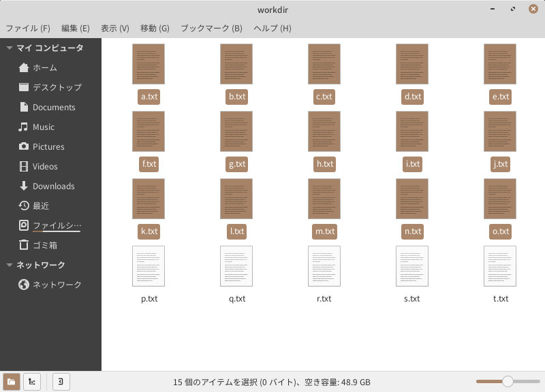
Task: Select the m.txt file icon
Action: click(x=324, y=199)
